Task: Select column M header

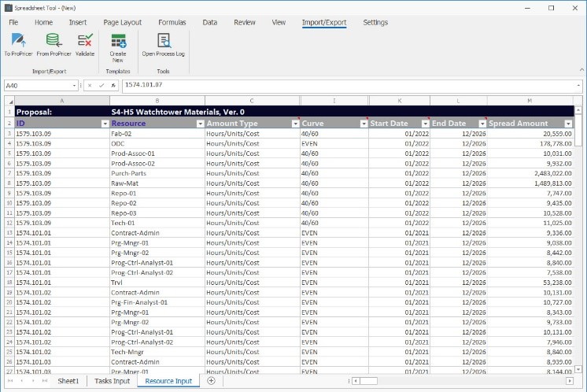Action: coord(530,101)
